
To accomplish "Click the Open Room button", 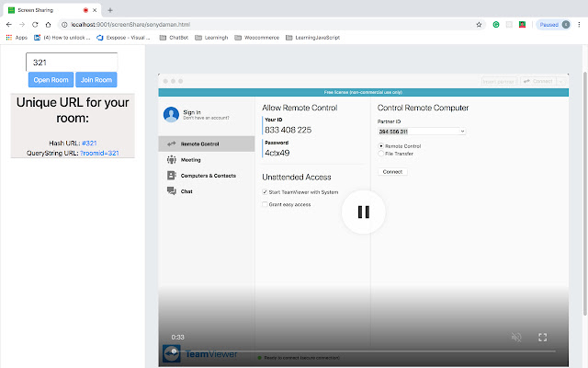I will [51, 80].
